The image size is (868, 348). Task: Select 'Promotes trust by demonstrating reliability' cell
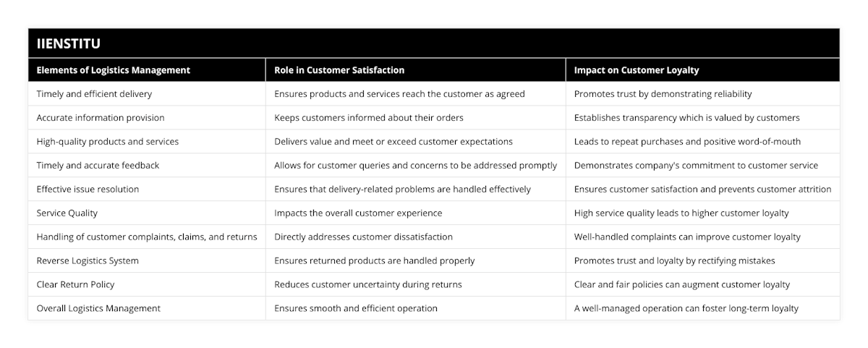click(663, 93)
